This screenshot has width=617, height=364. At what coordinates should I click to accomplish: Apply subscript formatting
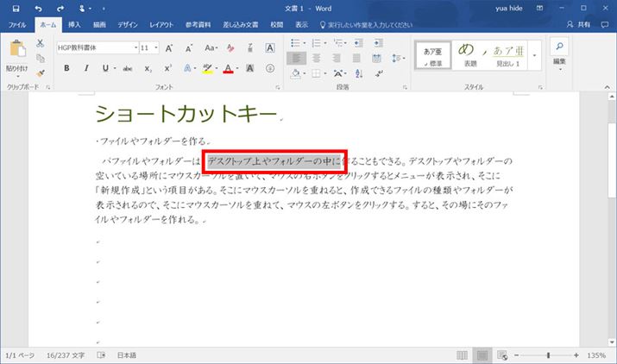[148, 68]
